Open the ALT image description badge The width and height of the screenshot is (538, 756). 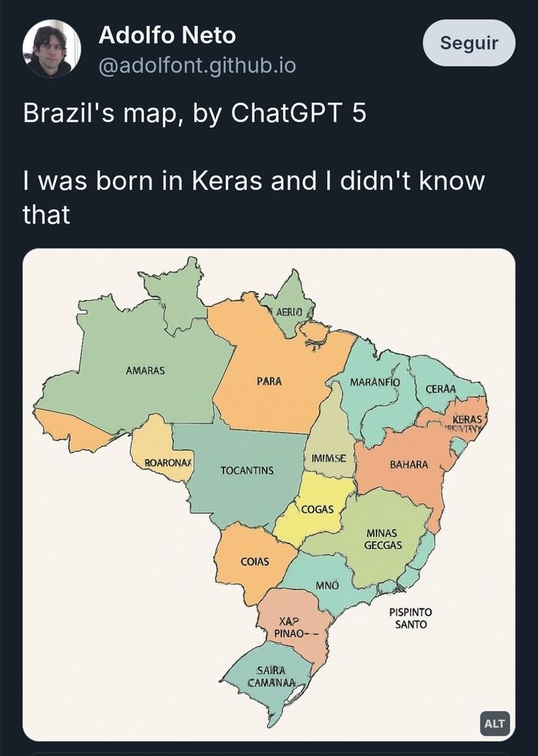[x=495, y=723]
